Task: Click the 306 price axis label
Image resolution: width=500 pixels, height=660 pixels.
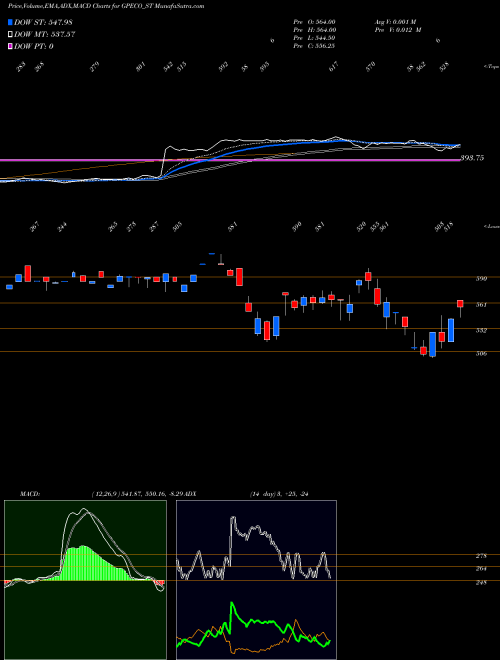Action: [x=481, y=354]
